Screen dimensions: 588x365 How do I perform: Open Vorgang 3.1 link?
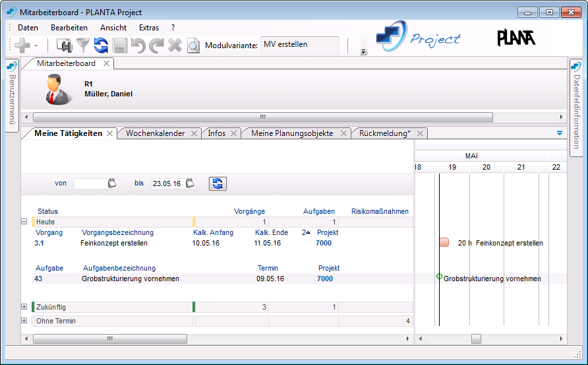pyautogui.click(x=40, y=243)
